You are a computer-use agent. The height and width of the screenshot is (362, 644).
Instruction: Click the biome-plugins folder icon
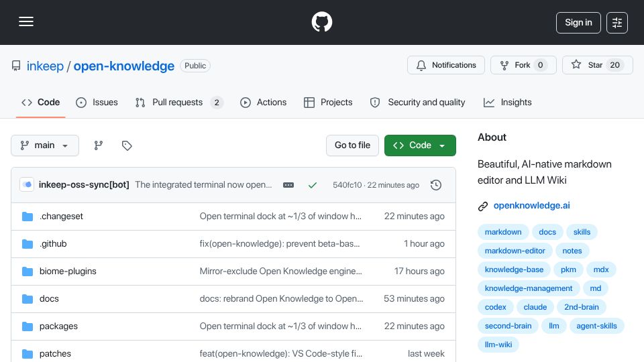(x=28, y=271)
